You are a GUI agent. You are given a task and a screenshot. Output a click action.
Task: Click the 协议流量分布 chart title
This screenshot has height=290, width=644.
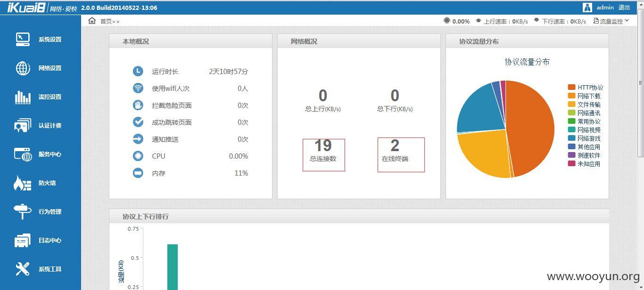(527, 62)
